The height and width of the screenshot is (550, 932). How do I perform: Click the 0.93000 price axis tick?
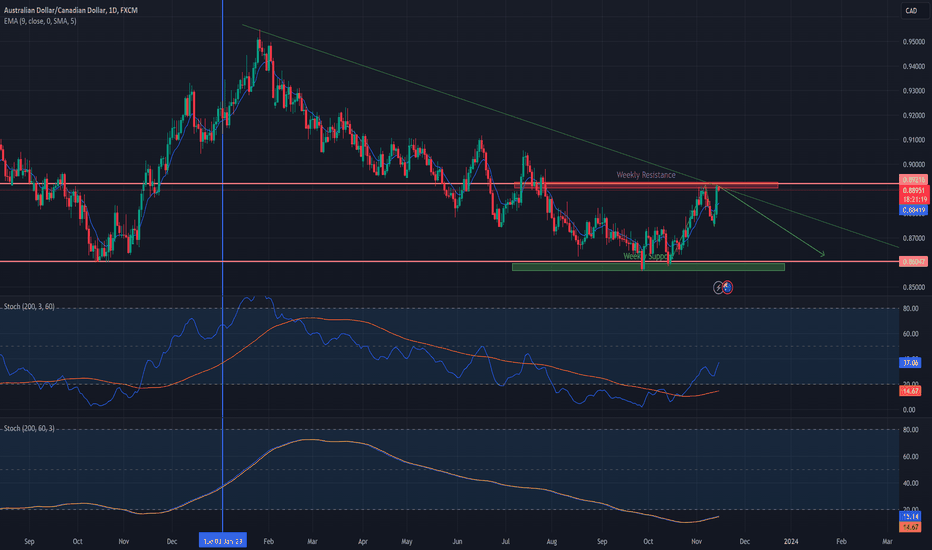[x=914, y=91]
